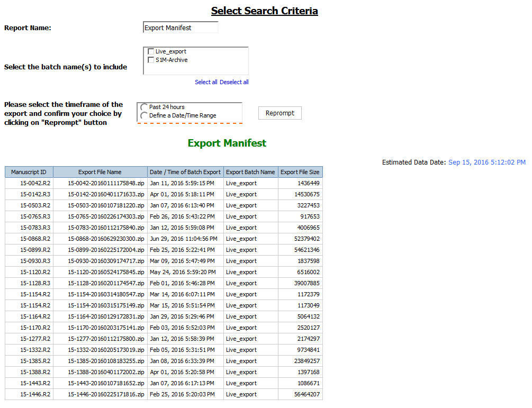Click file size value 56464207
532x408 pixels.
point(307,394)
